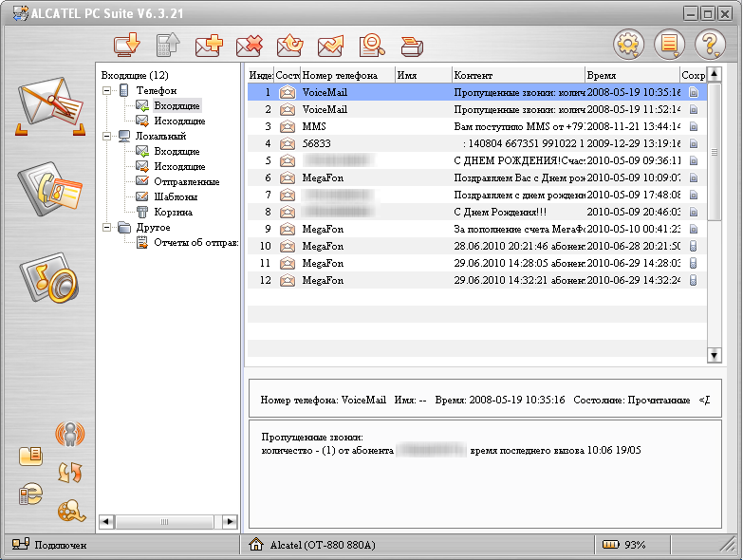Collapse the Другое tree node
The width and height of the screenshot is (743, 560).
(107, 228)
